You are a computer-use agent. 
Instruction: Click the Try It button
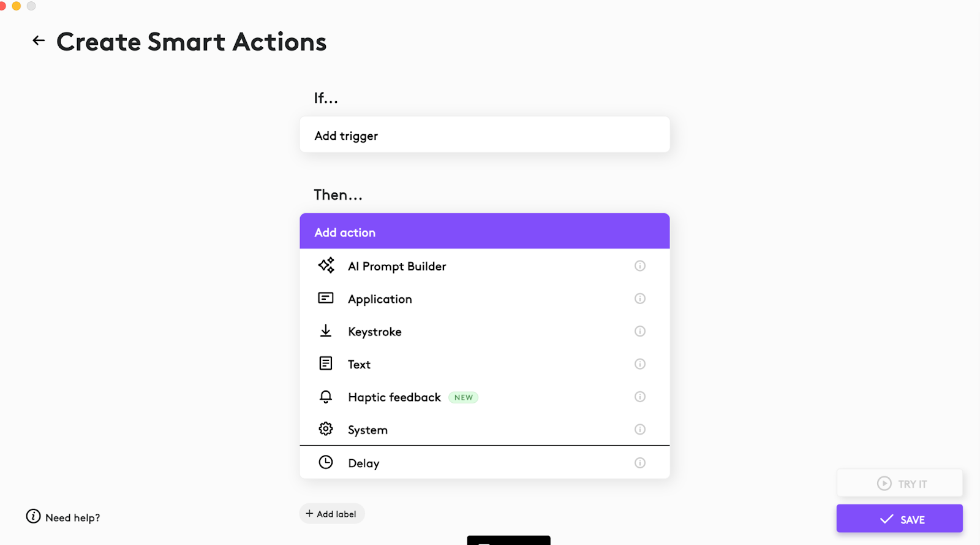(x=899, y=483)
